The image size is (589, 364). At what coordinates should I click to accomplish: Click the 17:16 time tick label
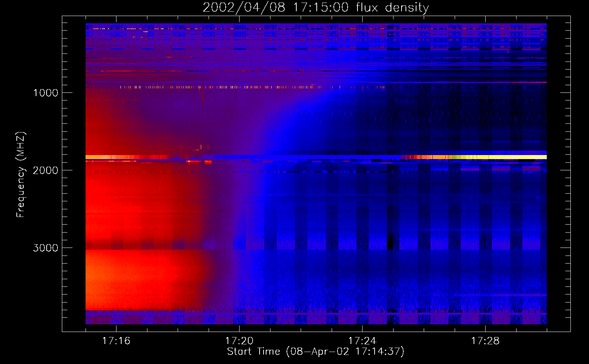coord(116,341)
